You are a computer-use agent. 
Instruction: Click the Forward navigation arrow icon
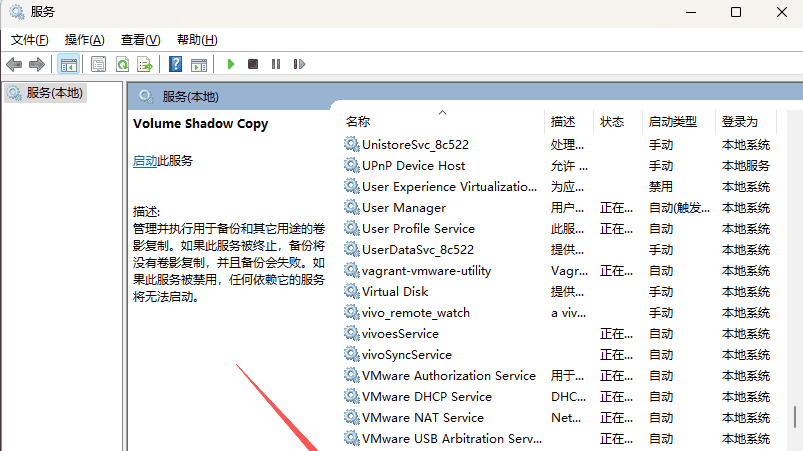(37, 65)
